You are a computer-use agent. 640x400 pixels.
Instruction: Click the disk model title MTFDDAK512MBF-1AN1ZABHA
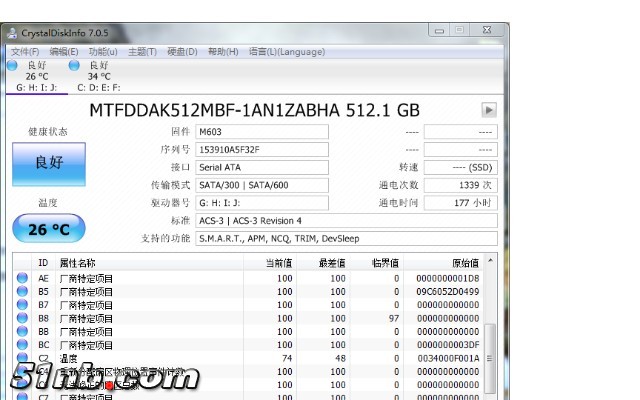point(214,111)
